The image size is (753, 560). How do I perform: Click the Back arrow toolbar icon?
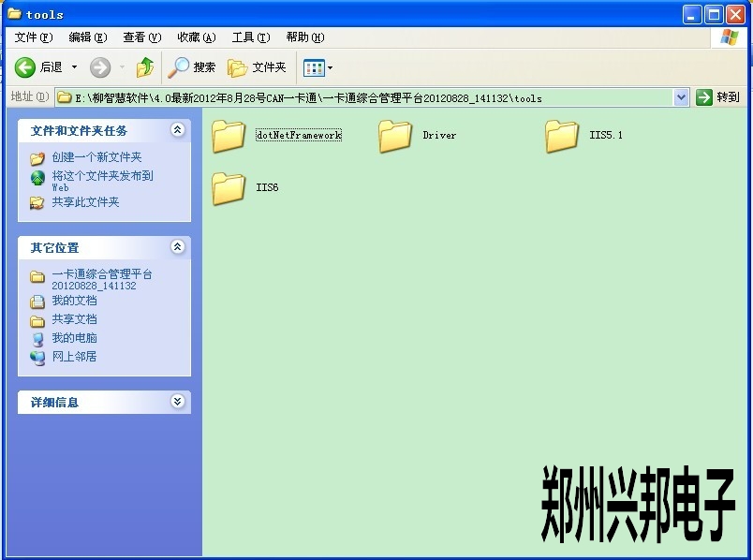[x=25, y=67]
